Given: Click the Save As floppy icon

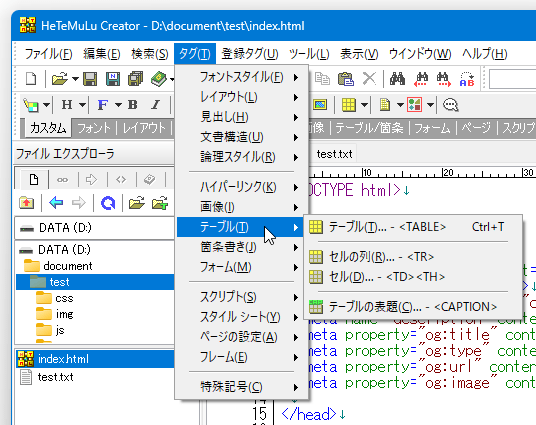Looking at the screenshot, I should 113,79.
